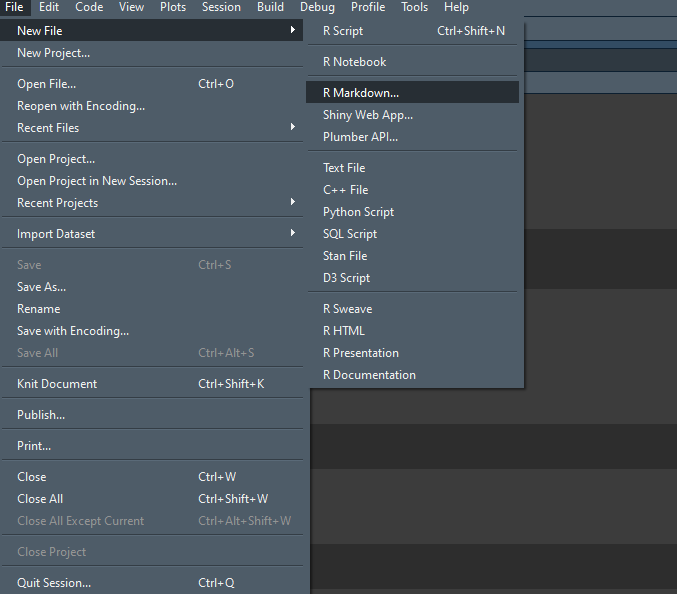The height and width of the screenshot is (594, 677).
Task: Open the Tools menu
Action: coord(414,7)
